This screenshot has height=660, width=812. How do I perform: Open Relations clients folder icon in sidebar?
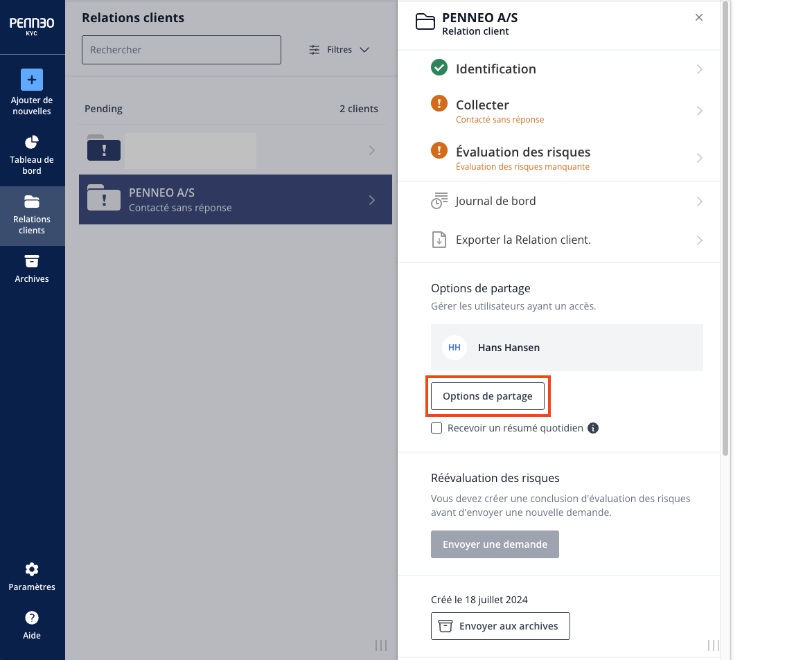pyautogui.click(x=32, y=202)
